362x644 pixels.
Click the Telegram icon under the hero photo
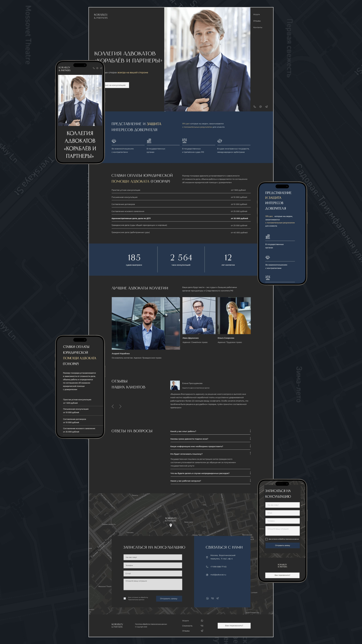click(266, 107)
